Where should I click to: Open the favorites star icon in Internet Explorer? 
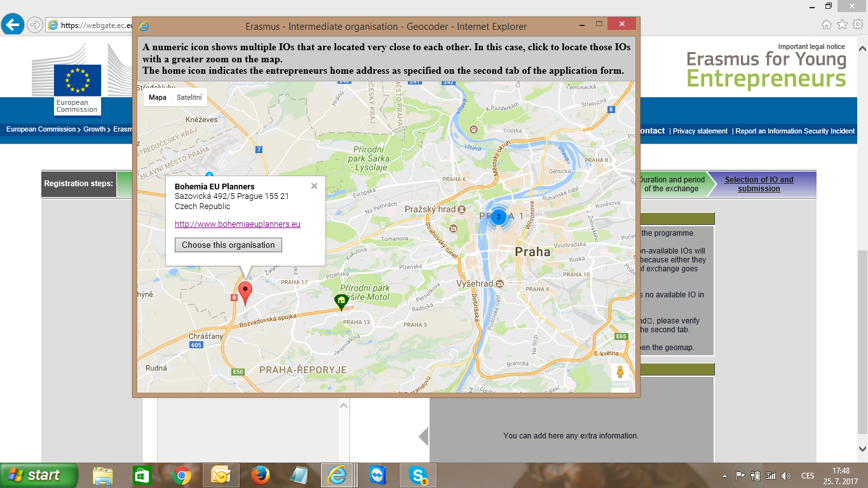pos(842,25)
